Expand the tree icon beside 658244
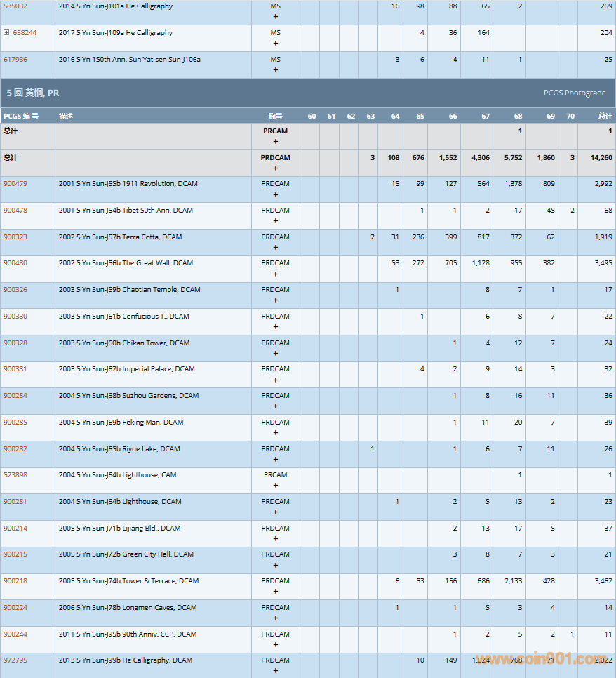Image resolution: width=616 pixels, height=678 pixels. tap(6, 33)
